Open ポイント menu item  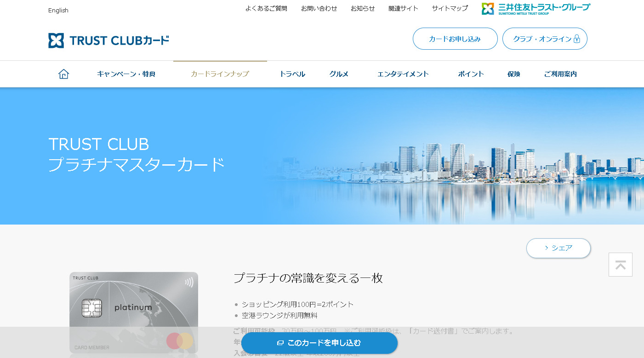click(x=471, y=74)
